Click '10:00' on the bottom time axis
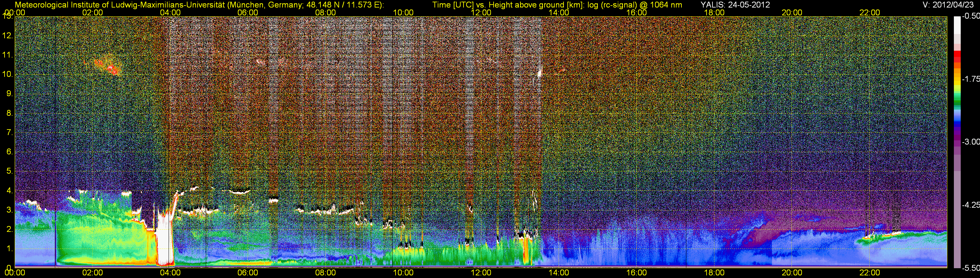This screenshot has height=278, width=980. [x=403, y=273]
